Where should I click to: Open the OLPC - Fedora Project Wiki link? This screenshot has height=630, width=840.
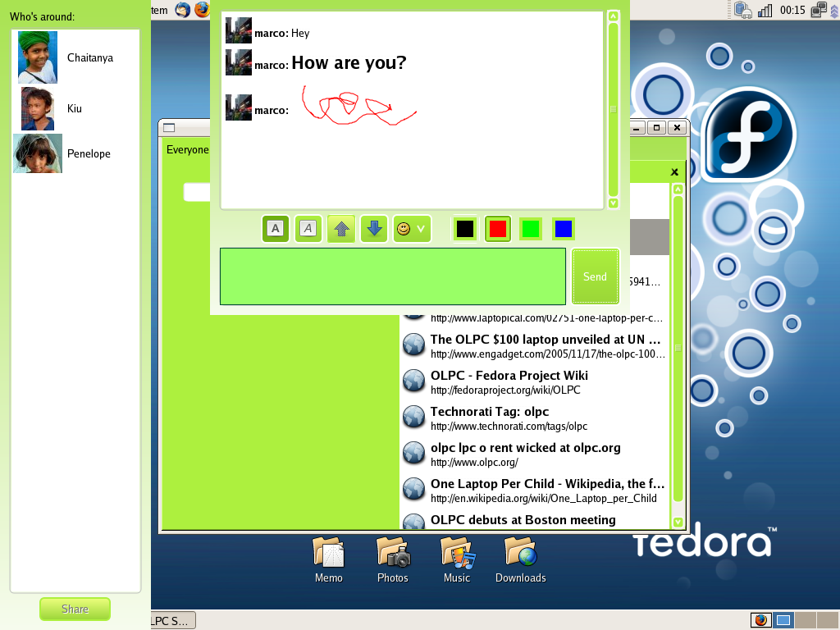click(x=509, y=376)
